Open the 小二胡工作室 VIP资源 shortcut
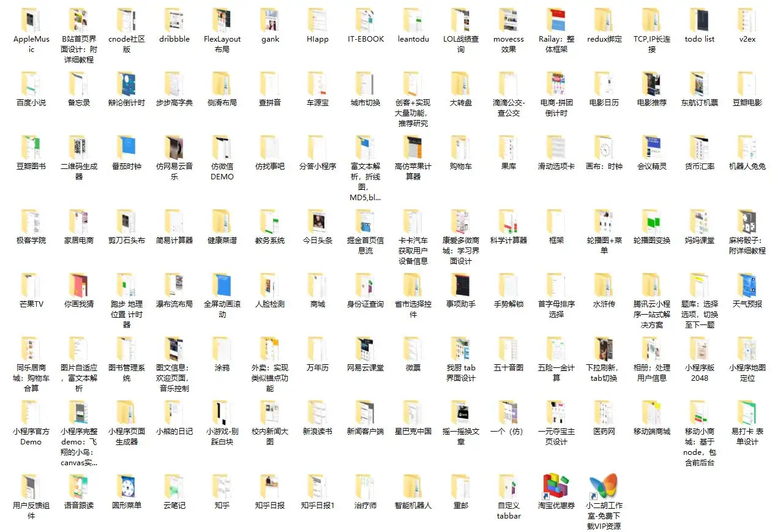 click(x=604, y=486)
